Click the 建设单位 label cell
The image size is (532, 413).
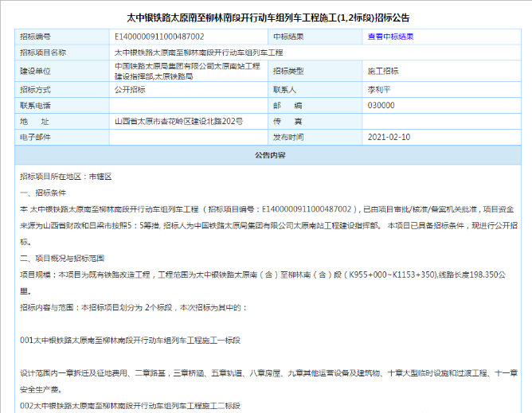35,71
